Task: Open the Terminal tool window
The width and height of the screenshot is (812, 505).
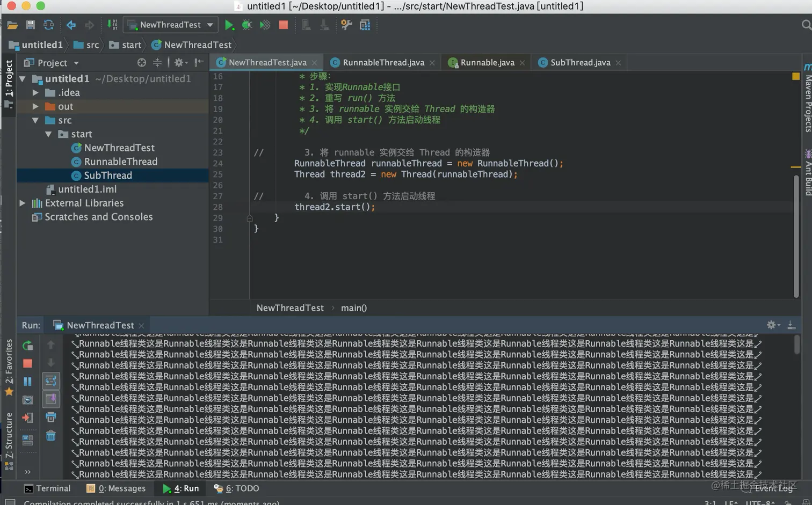Action: (x=47, y=488)
